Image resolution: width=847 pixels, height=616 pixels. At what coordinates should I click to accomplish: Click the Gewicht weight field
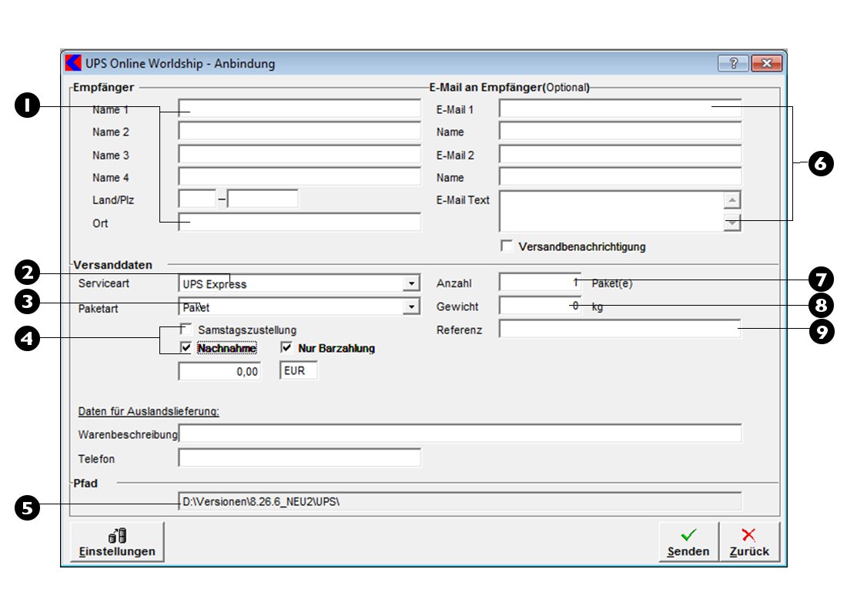click(x=541, y=306)
